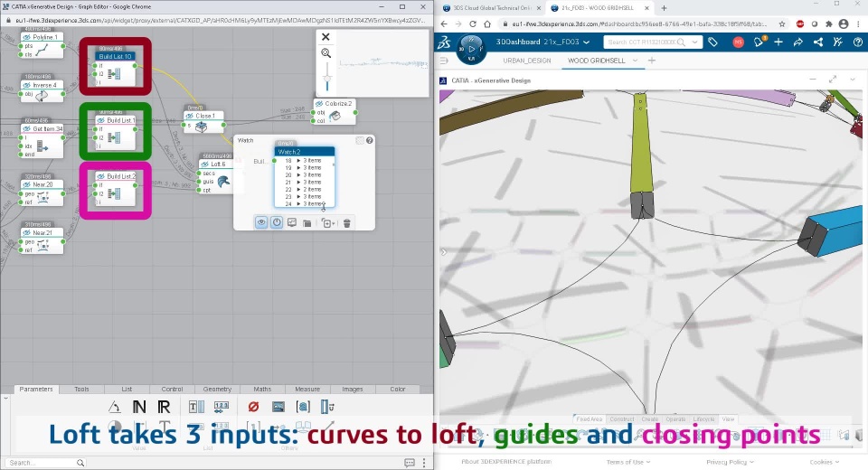
Task: Click the zoom magnifier in minimap panel
Action: 326,53
